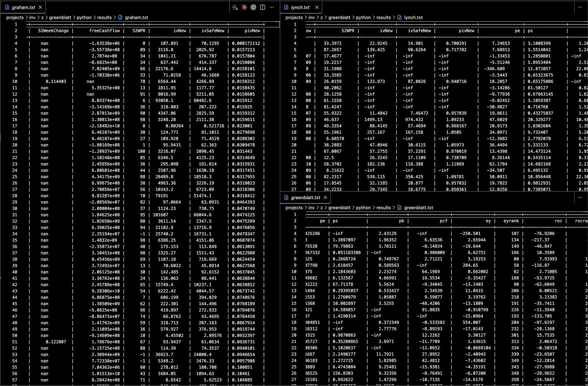Screen dimensions: 588x386
Task: Click '-2.18482e+10' value in graham.txt
Action: click(105, 126)
